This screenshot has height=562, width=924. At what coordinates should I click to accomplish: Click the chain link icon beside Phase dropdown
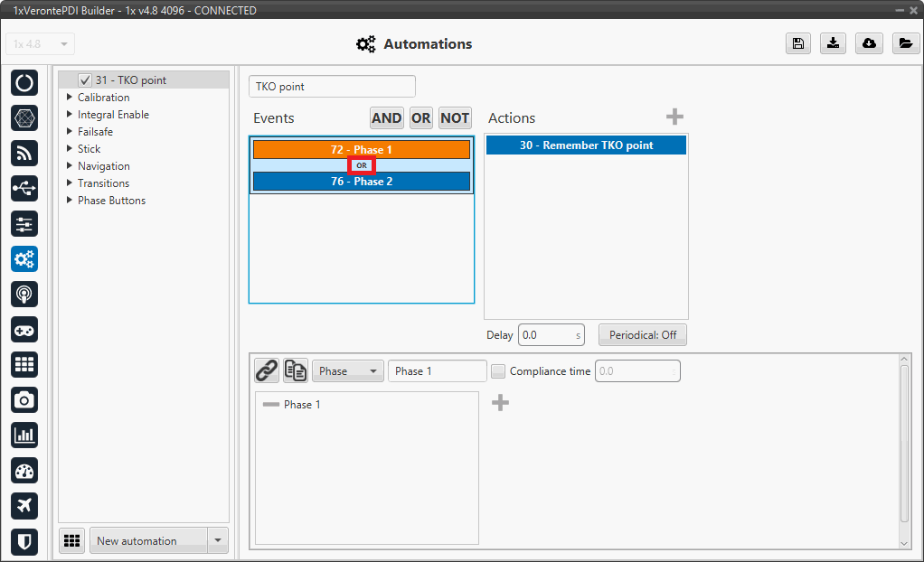pos(266,370)
